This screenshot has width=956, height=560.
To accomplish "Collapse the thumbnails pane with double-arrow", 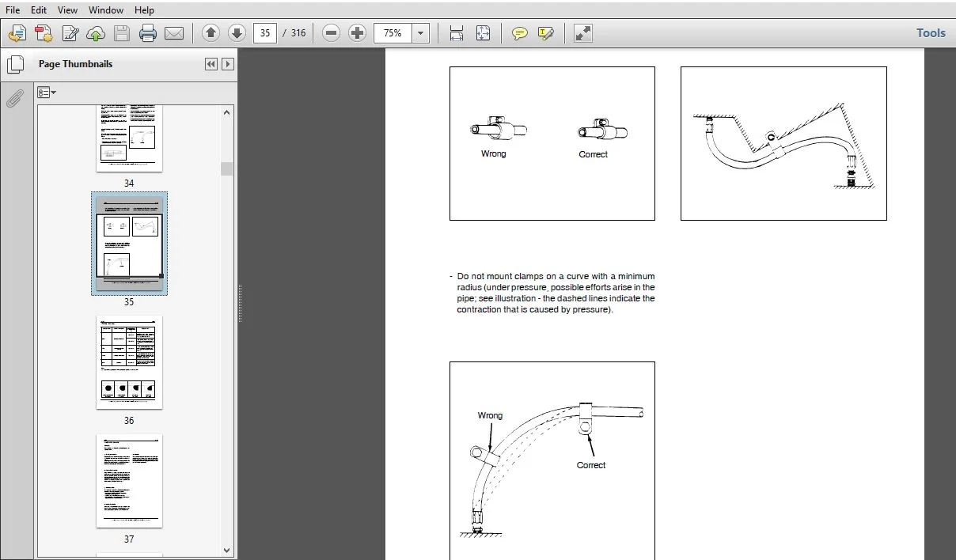I will pos(211,64).
